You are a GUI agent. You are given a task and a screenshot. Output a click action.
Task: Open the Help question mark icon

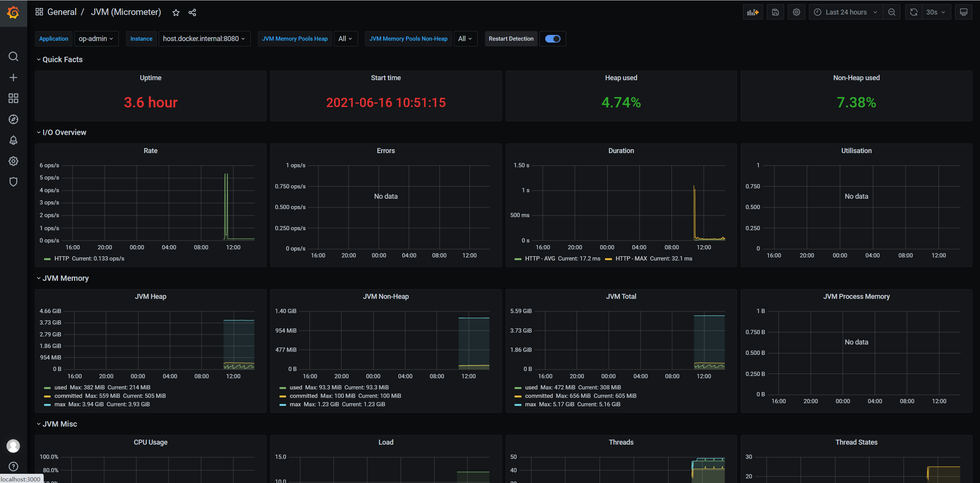pos(13,467)
